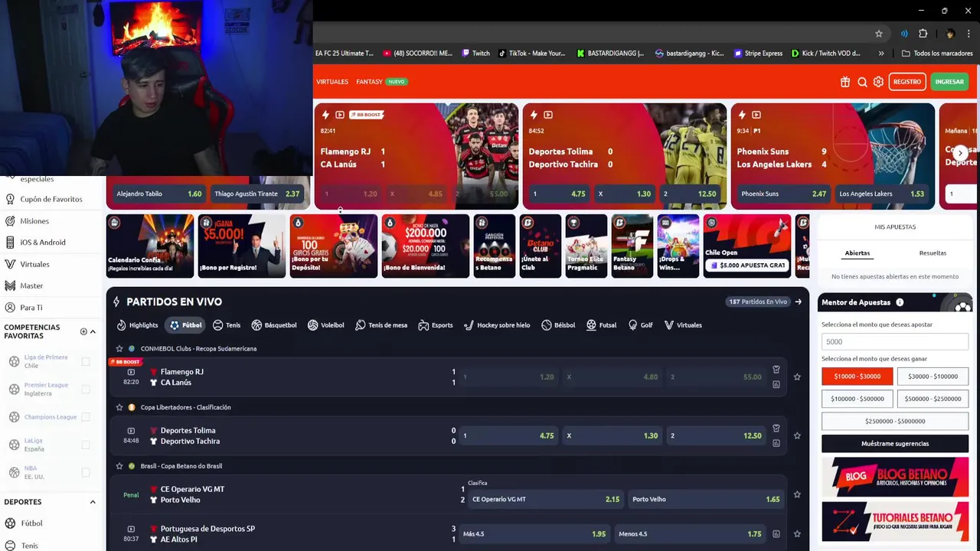
Task: Collapse the Deportes sidebar section
Action: coord(93,502)
